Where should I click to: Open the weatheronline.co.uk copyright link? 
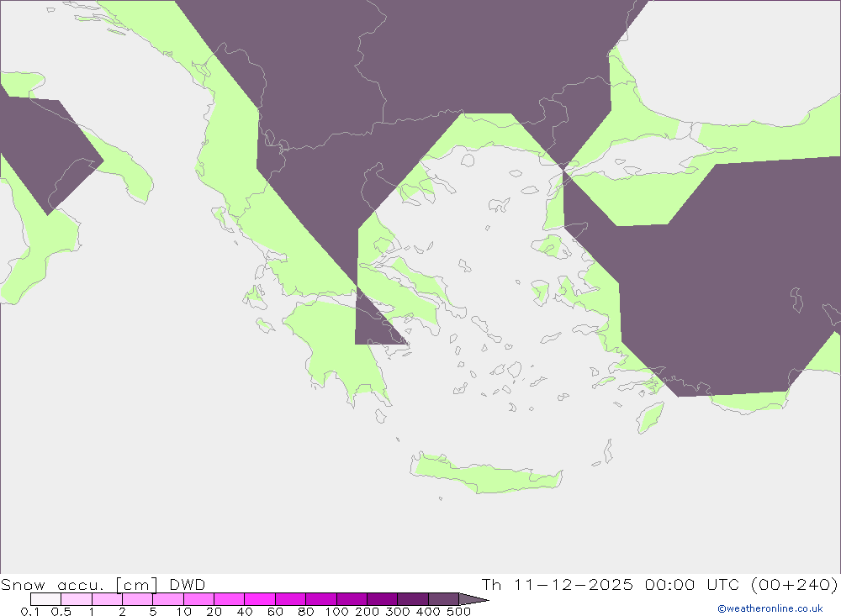click(770, 608)
